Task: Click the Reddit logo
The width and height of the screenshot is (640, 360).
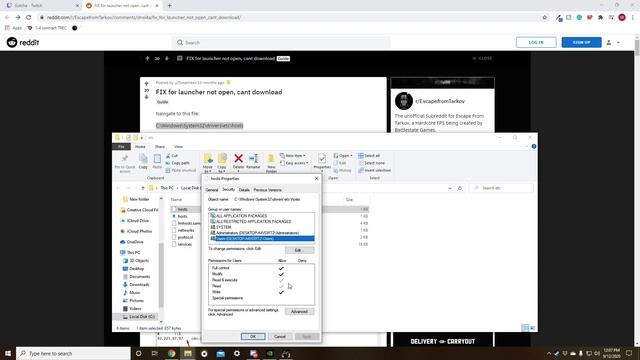Action: tap(23, 42)
